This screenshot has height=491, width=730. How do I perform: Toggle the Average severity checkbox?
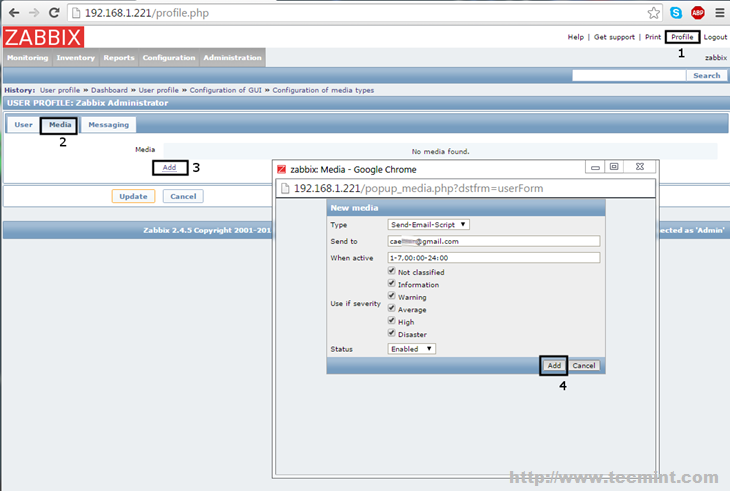(x=392, y=308)
